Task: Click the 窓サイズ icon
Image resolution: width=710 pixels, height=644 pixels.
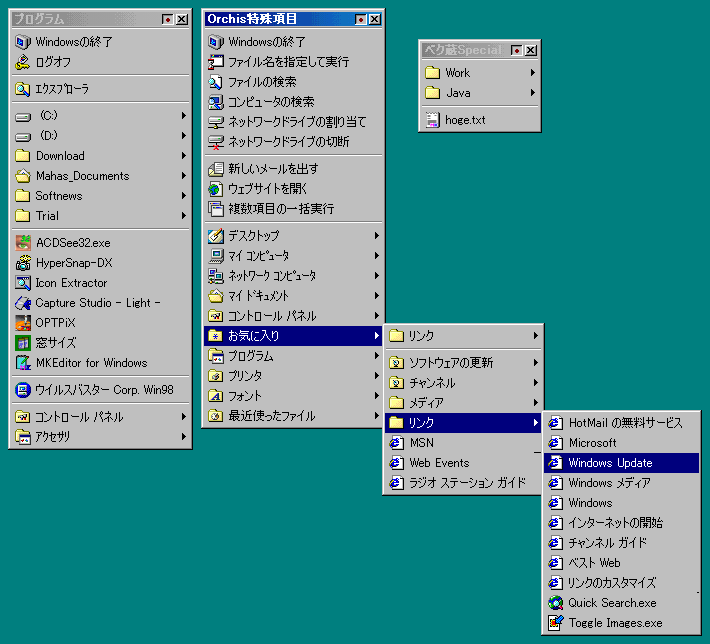Action: click(23, 342)
